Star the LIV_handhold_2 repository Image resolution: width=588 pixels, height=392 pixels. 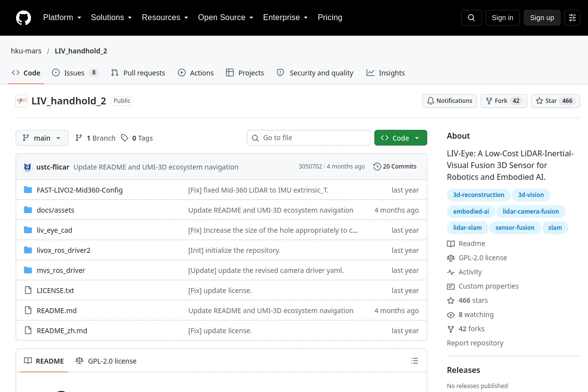click(x=556, y=101)
